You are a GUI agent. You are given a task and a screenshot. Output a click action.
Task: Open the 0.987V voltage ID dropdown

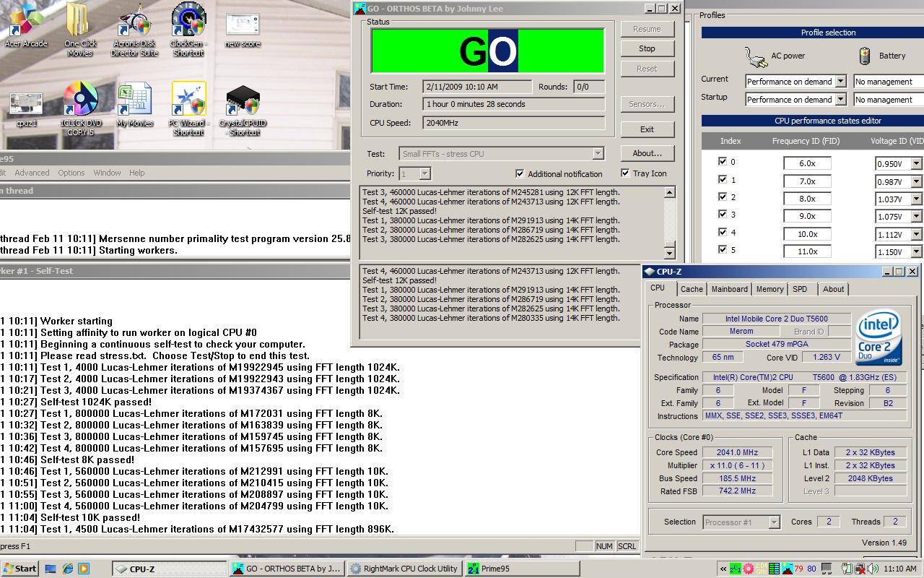(x=916, y=181)
